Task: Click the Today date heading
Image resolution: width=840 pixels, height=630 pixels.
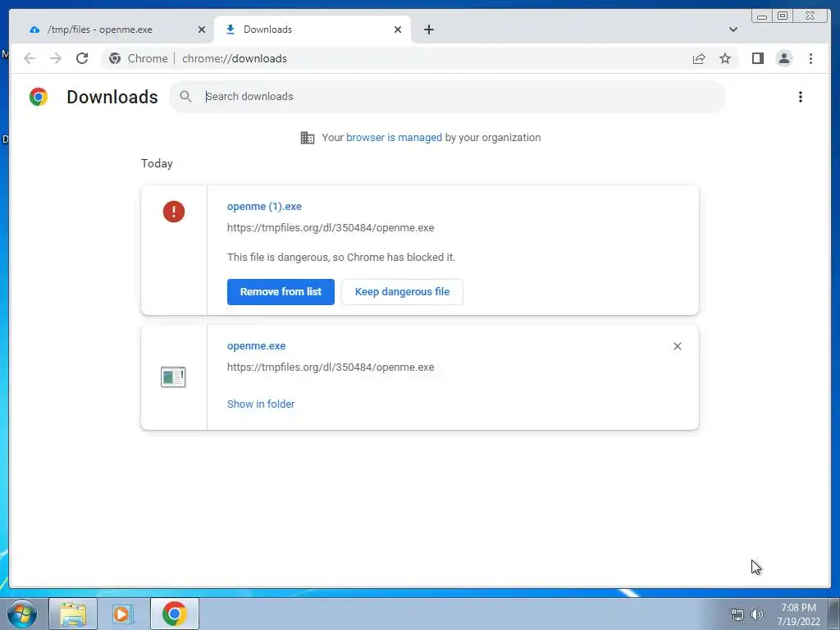Action: coord(157,163)
